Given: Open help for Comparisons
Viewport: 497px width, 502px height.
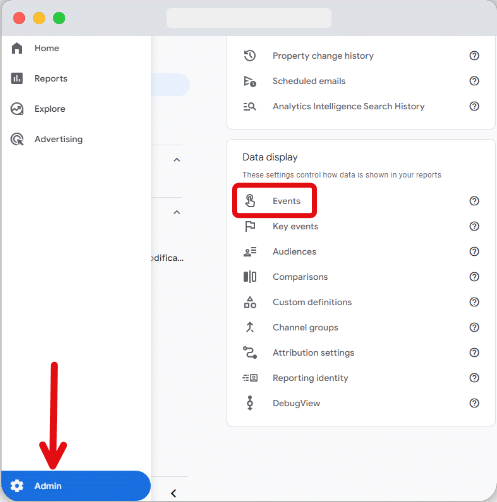Looking at the screenshot, I should click(x=474, y=277).
